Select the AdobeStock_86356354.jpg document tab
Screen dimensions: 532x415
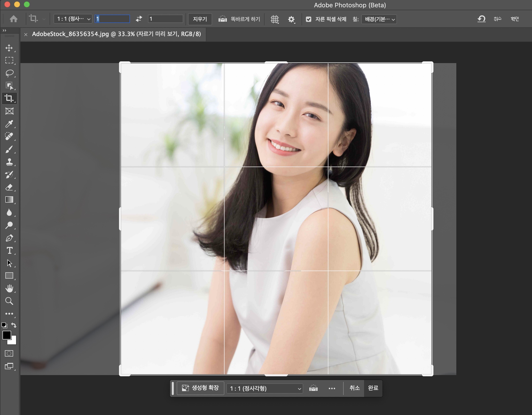[116, 34]
